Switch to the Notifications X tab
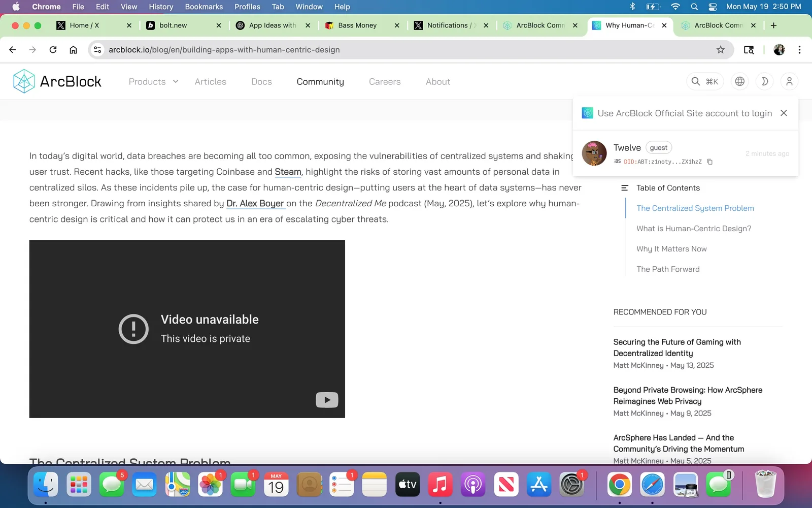Viewport: 812px width, 508px height. (451, 25)
